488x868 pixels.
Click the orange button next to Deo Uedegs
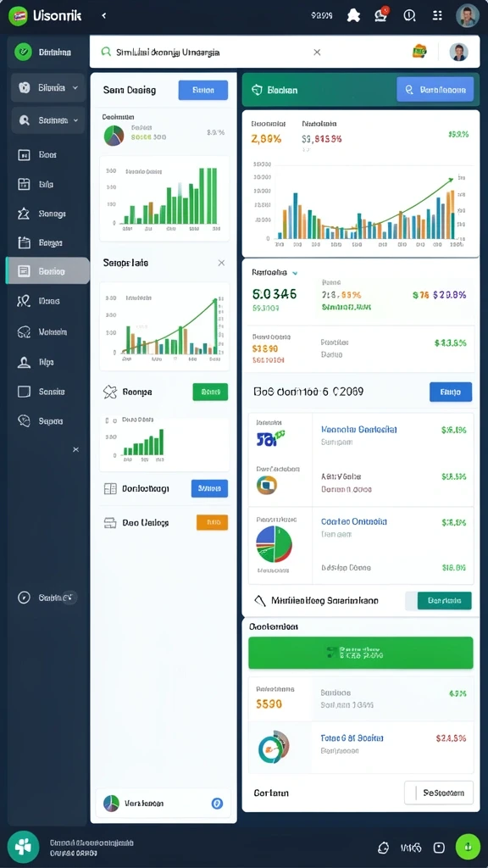tap(212, 522)
